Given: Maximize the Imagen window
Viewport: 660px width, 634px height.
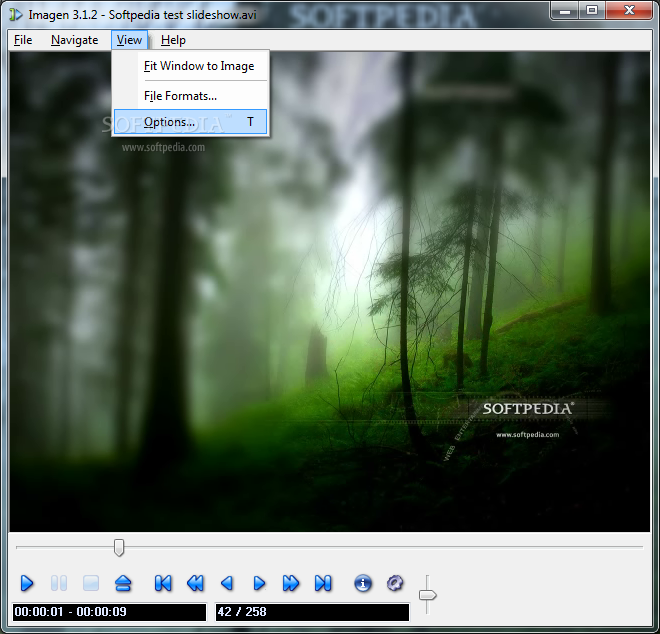Looking at the screenshot, I should (x=592, y=10).
